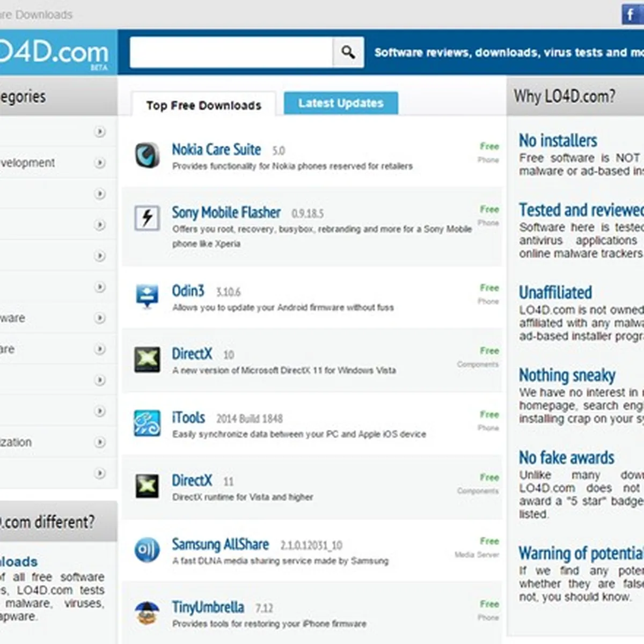Viewport: 644px width, 644px height.
Task: Click into the search text box
Action: (x=231, y=52)
